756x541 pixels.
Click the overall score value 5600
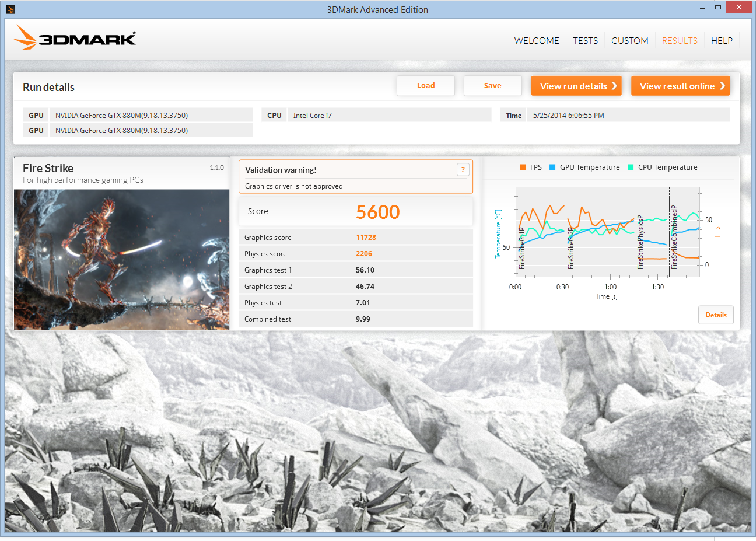coord(378,212)
